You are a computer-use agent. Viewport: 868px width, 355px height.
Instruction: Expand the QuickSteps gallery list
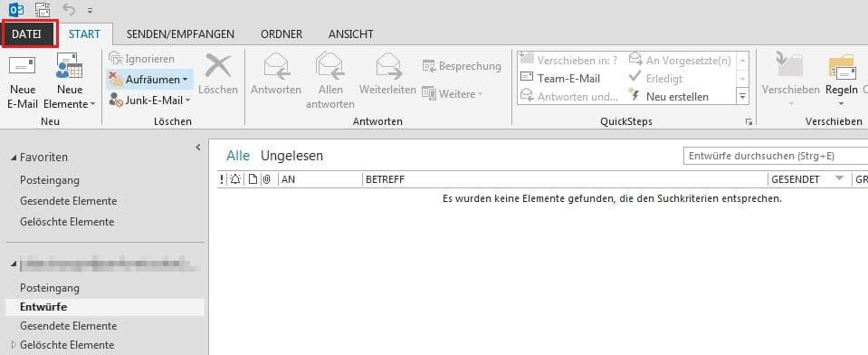click(742, 97)
